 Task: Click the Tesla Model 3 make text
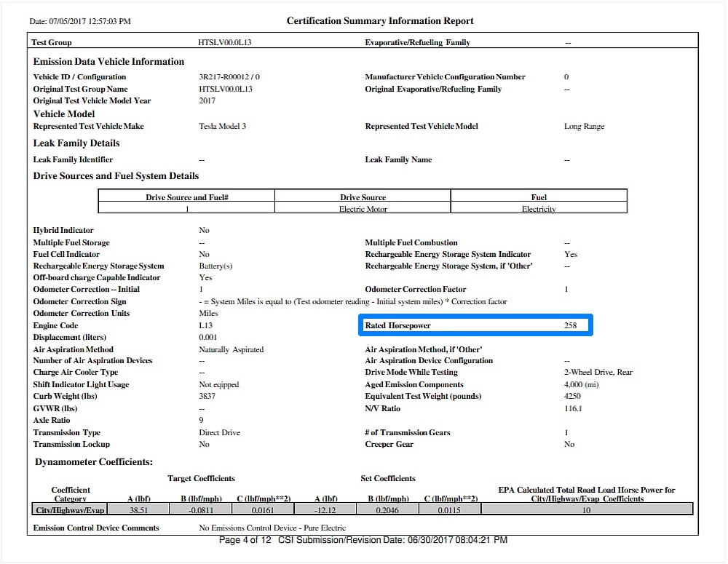point(222,126)
